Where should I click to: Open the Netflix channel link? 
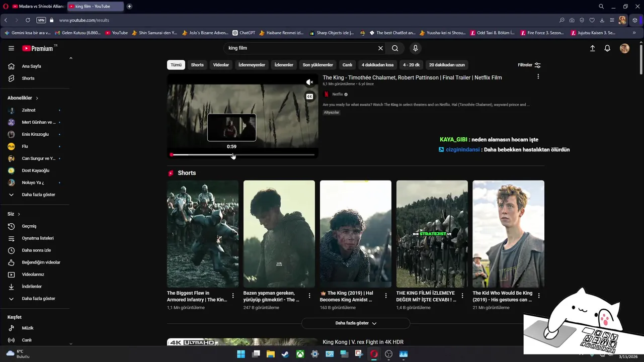338,94
